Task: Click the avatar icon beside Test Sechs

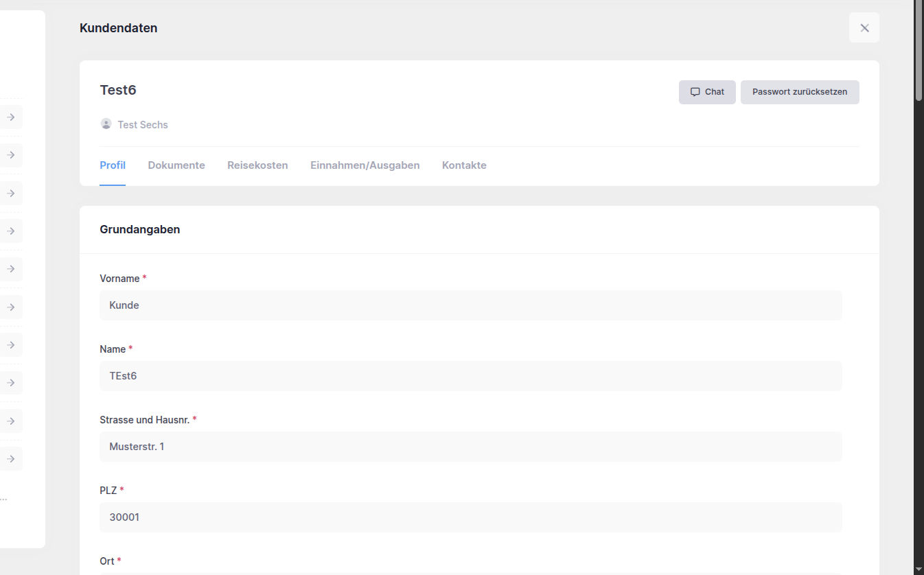Action: pos(106,124)
